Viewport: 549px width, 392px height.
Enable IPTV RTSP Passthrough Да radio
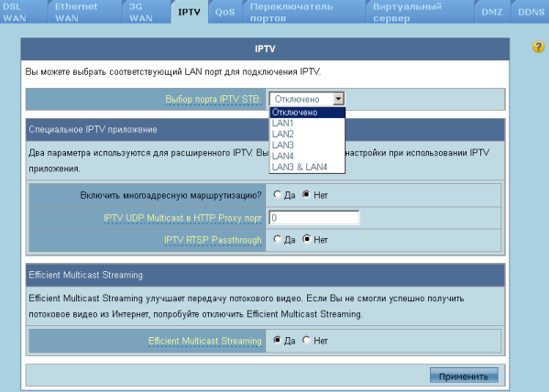click(278, 239)
